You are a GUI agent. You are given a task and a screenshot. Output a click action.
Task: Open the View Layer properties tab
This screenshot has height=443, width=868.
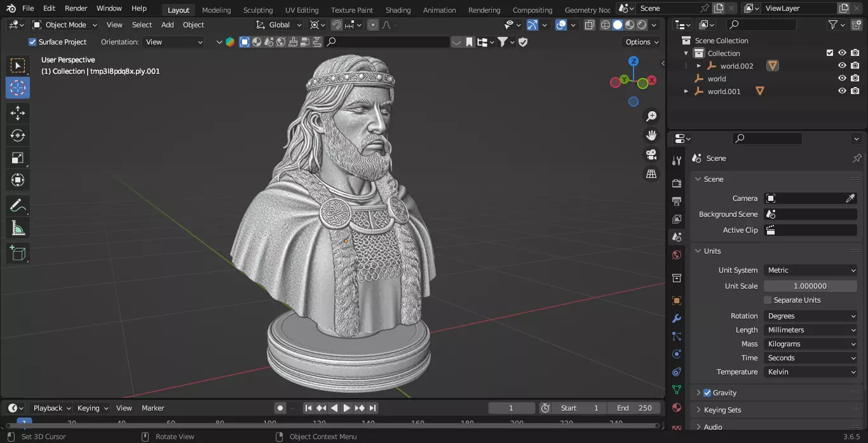tap(677, 219)
